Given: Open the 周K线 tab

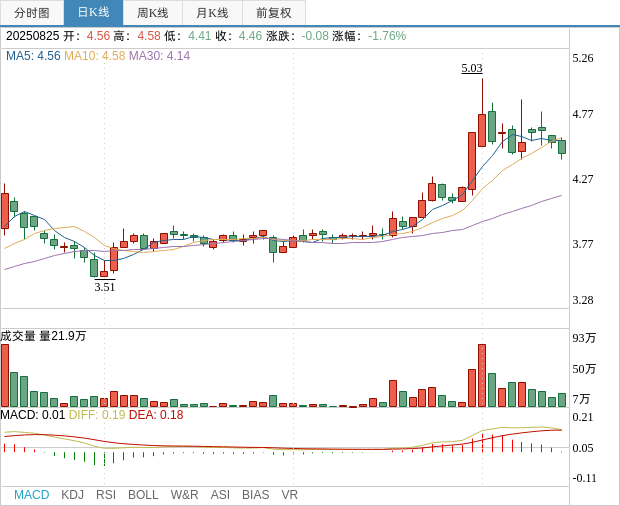Looking at the screenshot, I should 153,13.
